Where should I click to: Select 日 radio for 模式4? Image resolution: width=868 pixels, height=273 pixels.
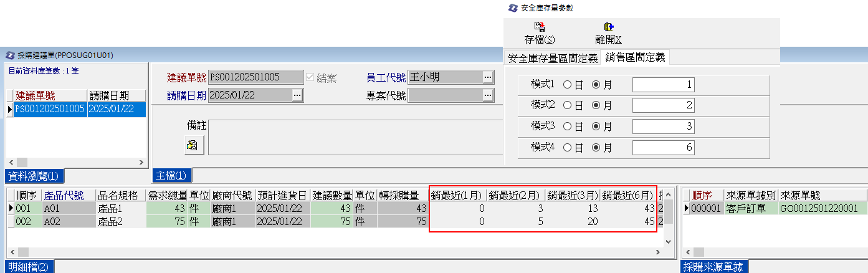(567, 148)
